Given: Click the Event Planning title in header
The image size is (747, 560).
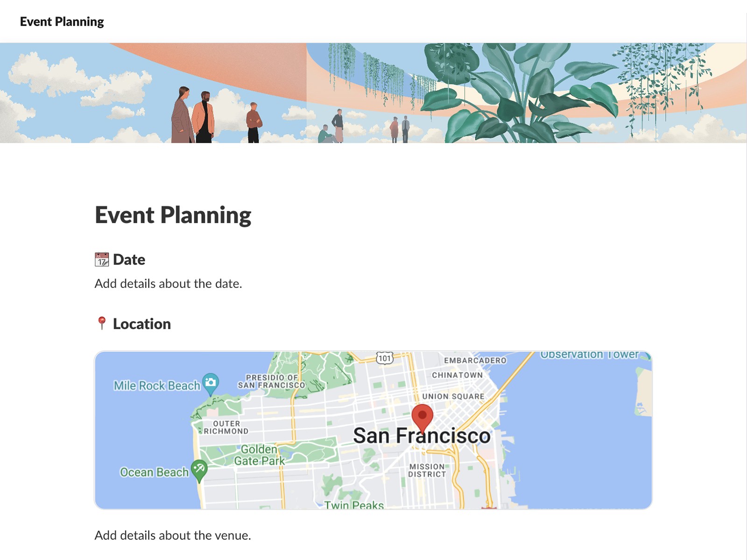Looking at the screenshot, I should coord(62,21).
